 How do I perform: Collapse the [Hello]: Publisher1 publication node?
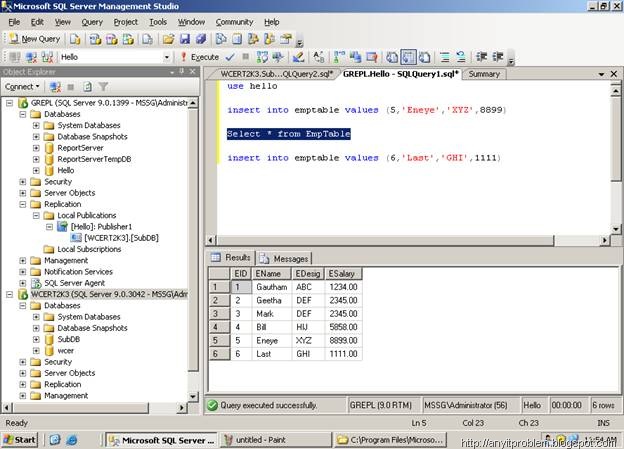pos(49,227)
